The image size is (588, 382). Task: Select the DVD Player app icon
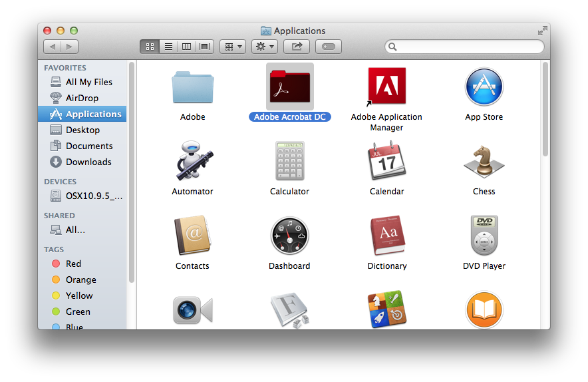[x=484, y=236]
